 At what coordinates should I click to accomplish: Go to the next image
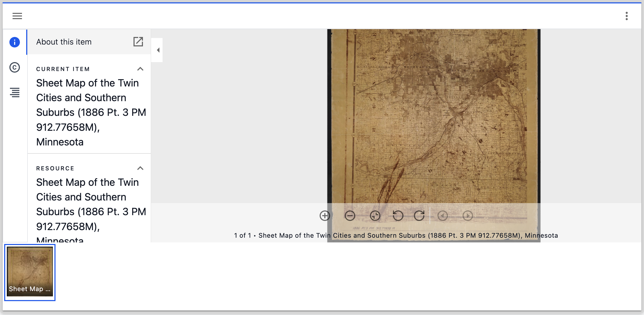468,216
